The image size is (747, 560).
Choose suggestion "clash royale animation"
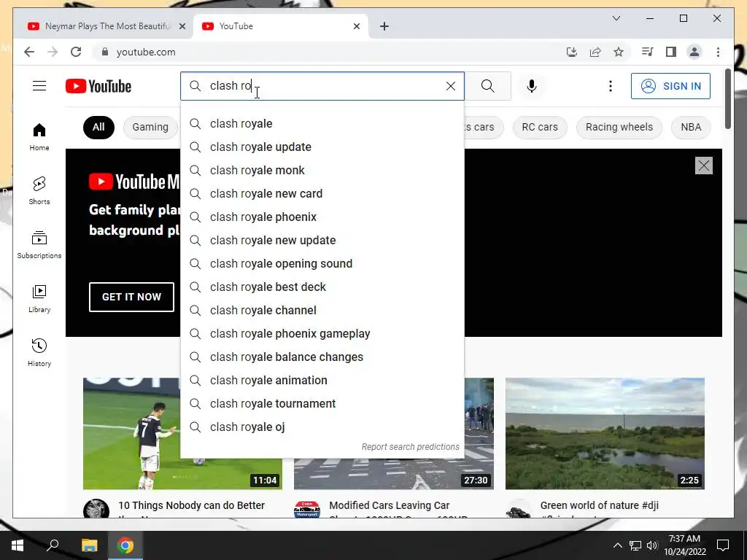click(322, 381)
